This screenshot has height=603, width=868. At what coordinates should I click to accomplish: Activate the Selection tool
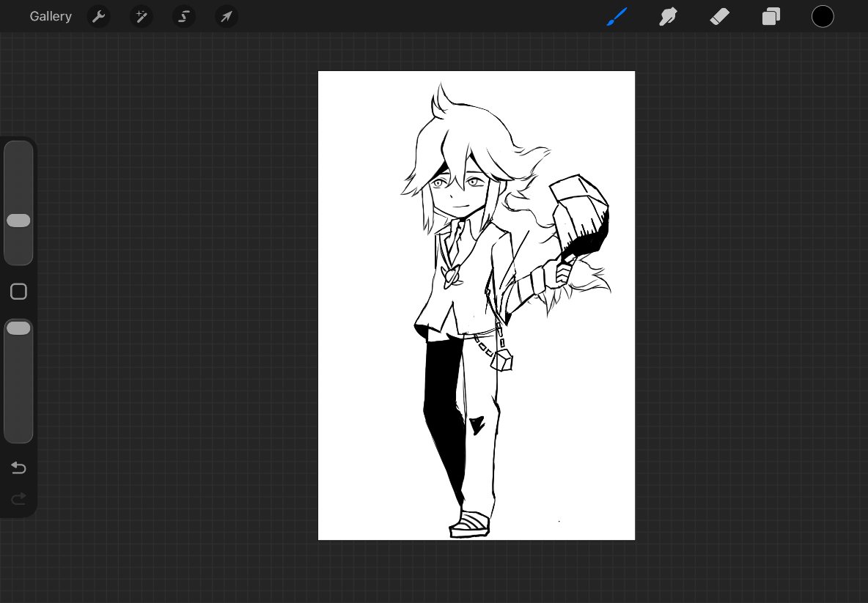(x=184, y=17)
